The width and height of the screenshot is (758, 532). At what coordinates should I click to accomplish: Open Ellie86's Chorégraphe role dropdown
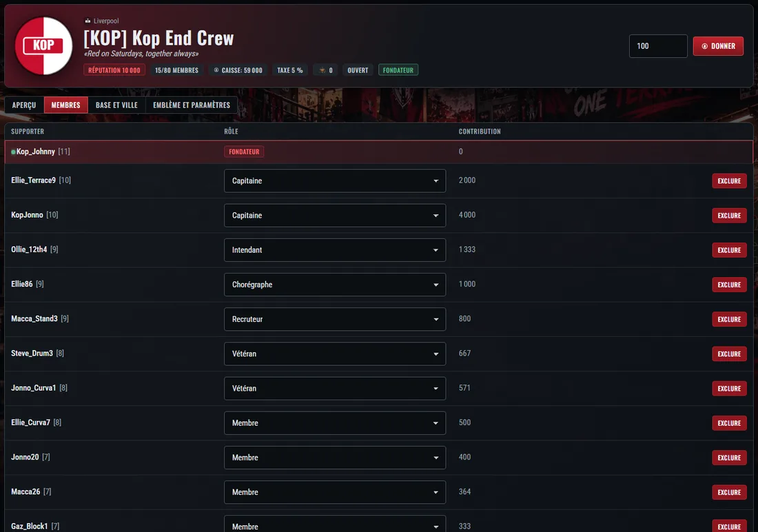334,285
